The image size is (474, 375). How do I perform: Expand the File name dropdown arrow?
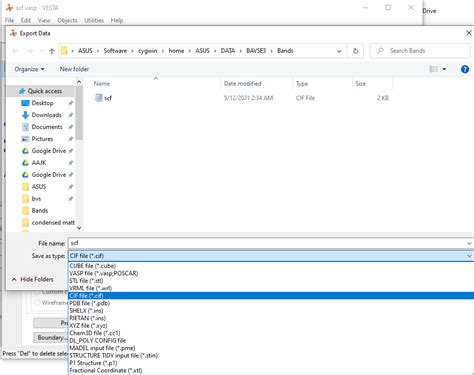point(469,243)
